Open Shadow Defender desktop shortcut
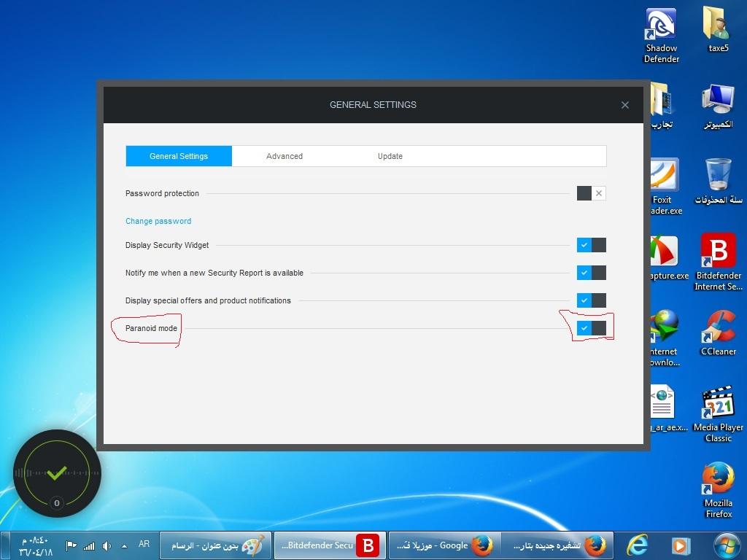 (x=661, y=36)
